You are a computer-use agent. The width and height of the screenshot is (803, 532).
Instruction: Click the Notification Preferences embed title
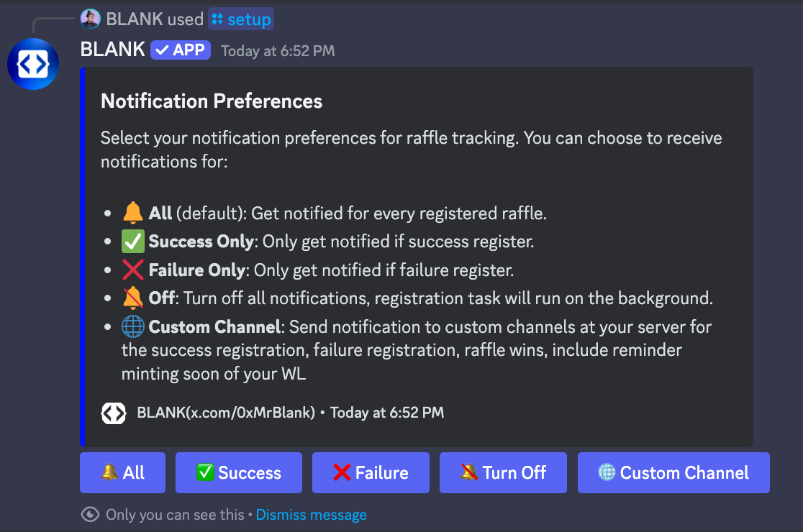(212, 101)
